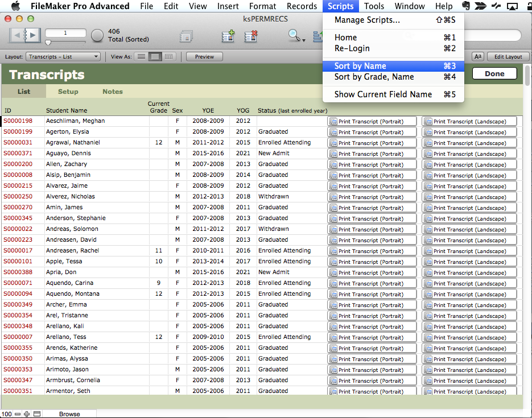Select Sort by Grade, Name script
Screen dimensions: 532x418
374,77
